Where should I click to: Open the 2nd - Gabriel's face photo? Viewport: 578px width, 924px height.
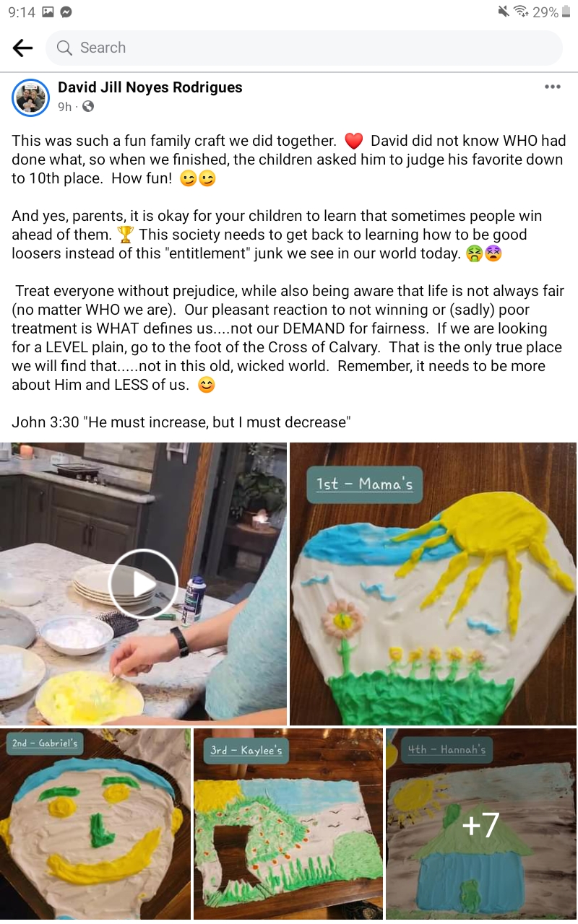[x=95, y=824]
